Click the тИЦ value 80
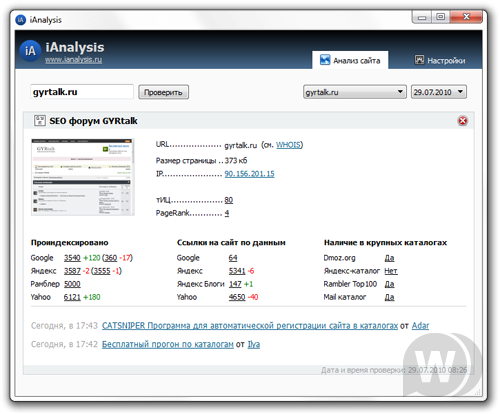The height and width of the screenshot is (414, 500). click(229, 200)
